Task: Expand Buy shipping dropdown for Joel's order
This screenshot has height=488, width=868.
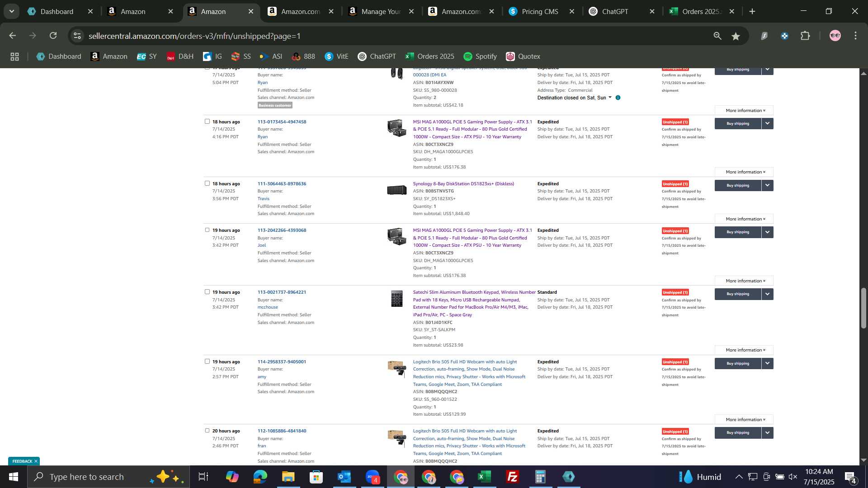Action: coord(767,232)
